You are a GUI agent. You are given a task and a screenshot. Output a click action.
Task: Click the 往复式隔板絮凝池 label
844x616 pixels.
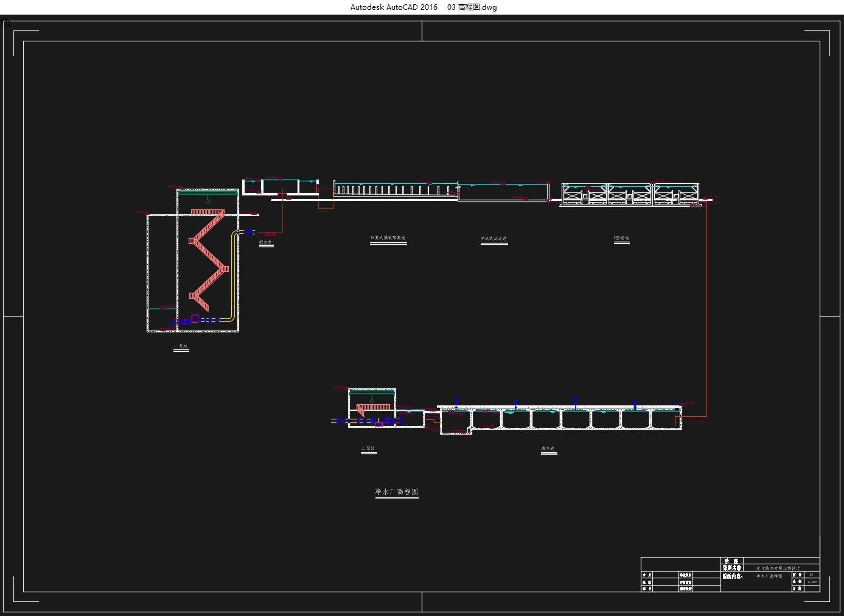point(388,238)
